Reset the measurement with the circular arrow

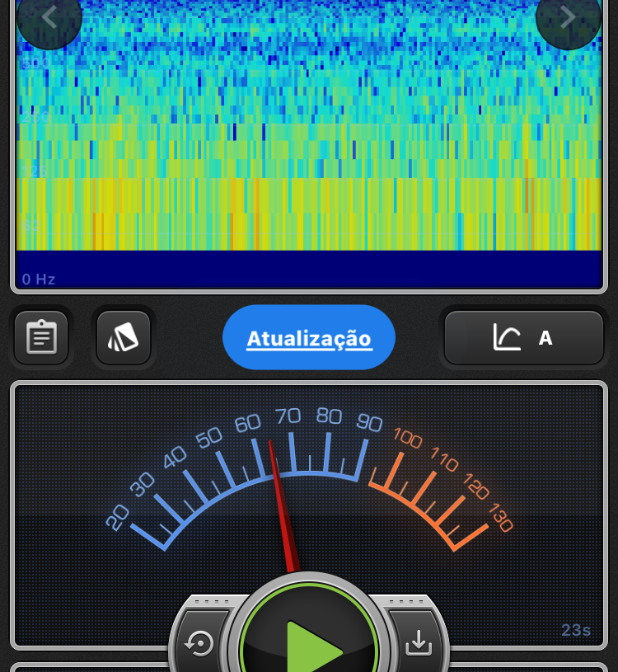200,642
